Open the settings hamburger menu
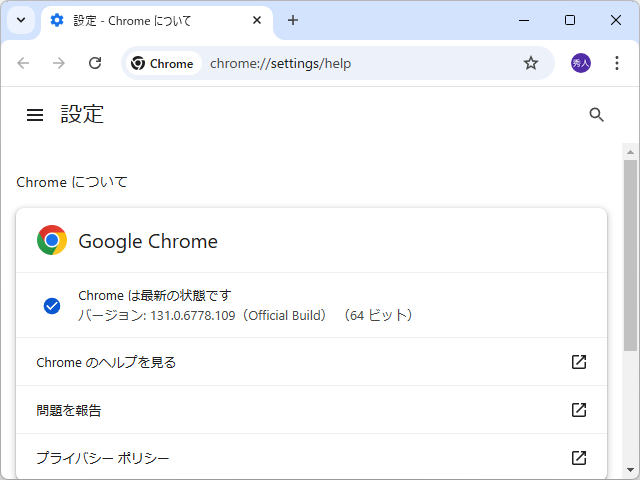 35,115
